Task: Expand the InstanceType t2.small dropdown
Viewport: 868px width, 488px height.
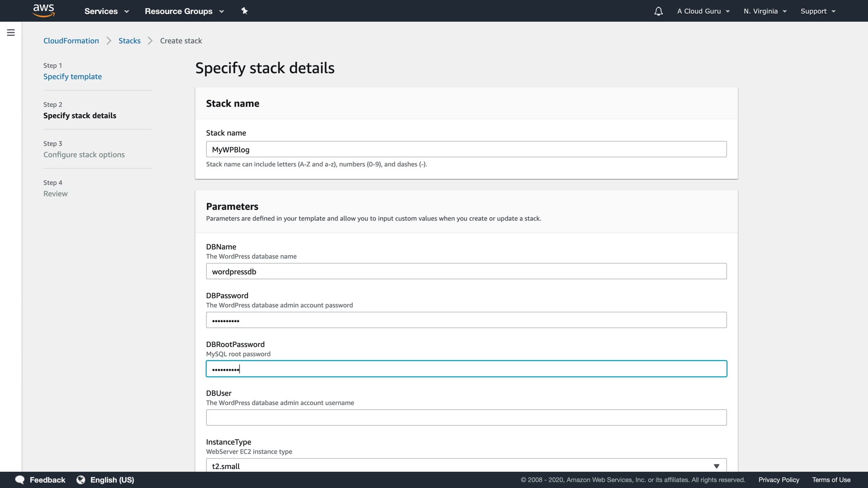Action: click(466, 466)
